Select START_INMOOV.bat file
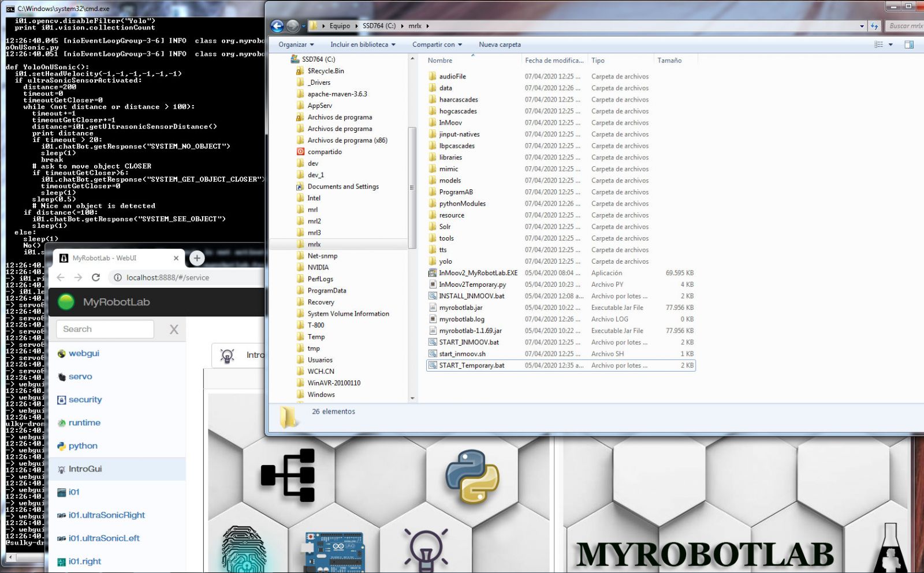The height and width of the screenshot is (573, 924). click(469, 342)
